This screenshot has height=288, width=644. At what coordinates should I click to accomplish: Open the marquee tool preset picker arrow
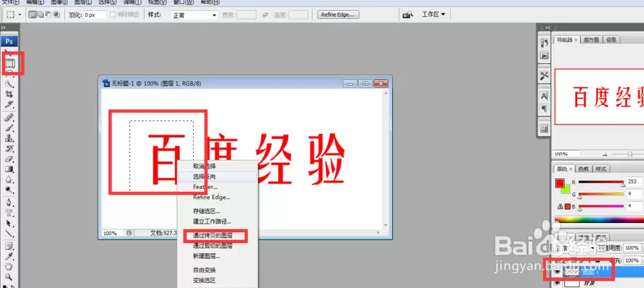point(20,15)
